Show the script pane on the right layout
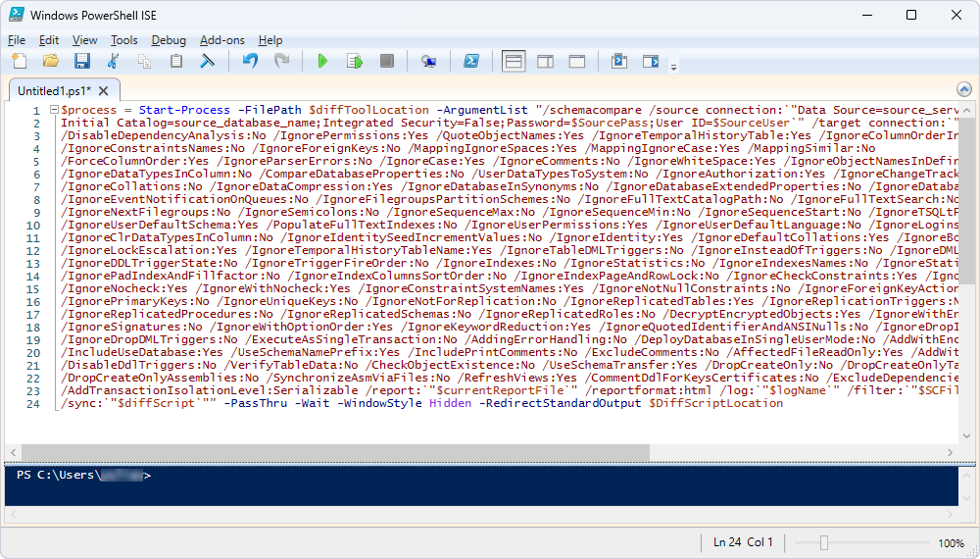Viewport: 980px width, 559px height. 546,61
